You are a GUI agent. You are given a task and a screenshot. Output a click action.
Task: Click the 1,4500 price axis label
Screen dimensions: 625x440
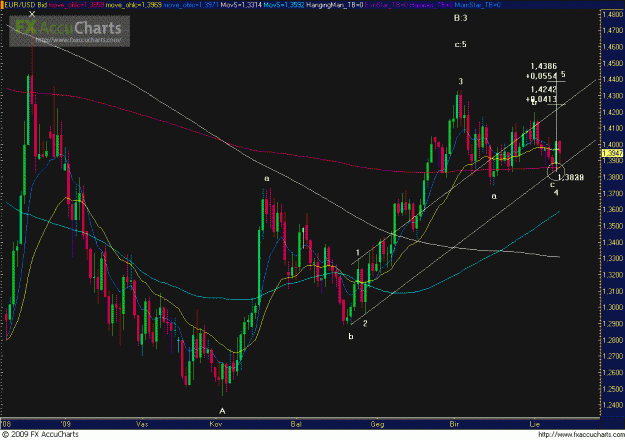pos(613,63)
